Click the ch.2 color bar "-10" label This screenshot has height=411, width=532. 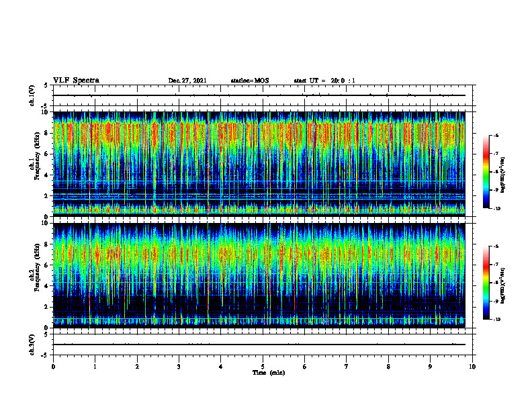(496, 320)
